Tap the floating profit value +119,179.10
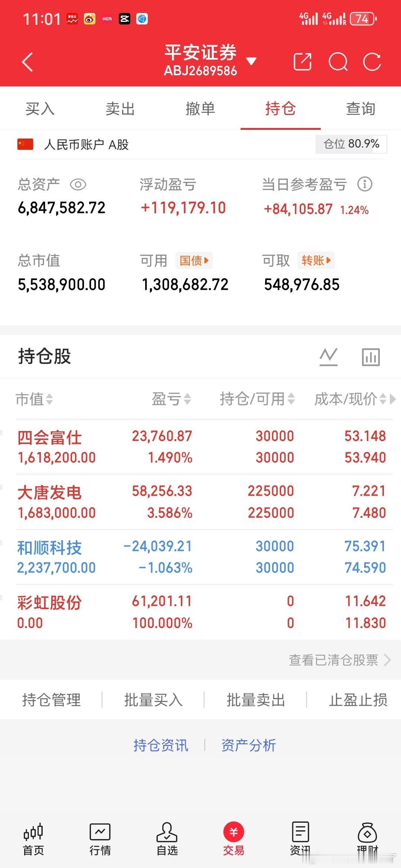This screenshot has height=868, width=401. pos(183,208)
